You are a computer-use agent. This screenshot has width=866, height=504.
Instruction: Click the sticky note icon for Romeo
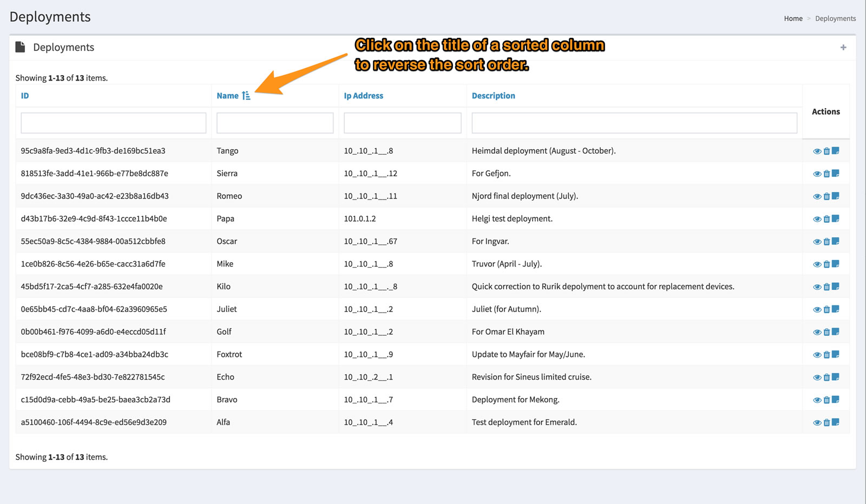tap(836, 196)
